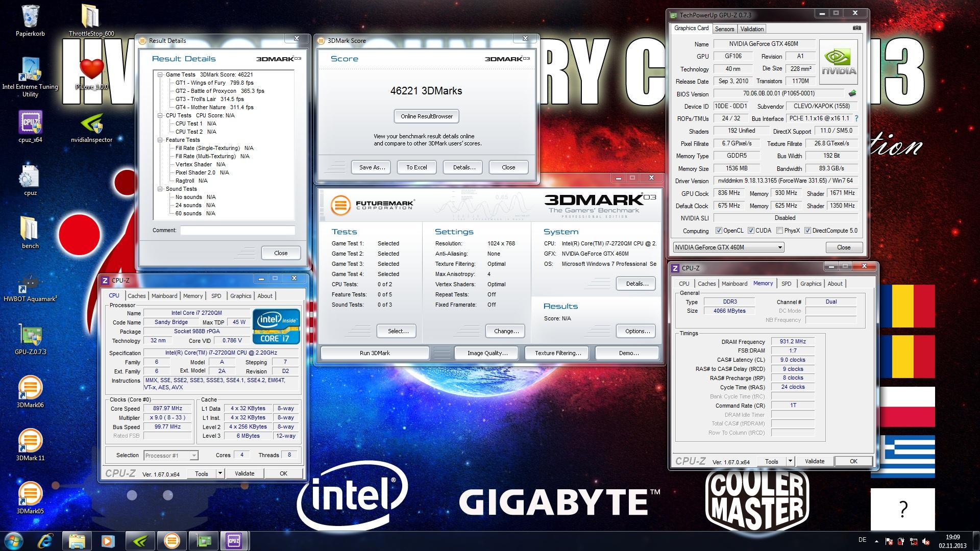Open the Tools dropdown arrow in left CPU-Z
Screen dimensions: 980x551
(220, 473)
